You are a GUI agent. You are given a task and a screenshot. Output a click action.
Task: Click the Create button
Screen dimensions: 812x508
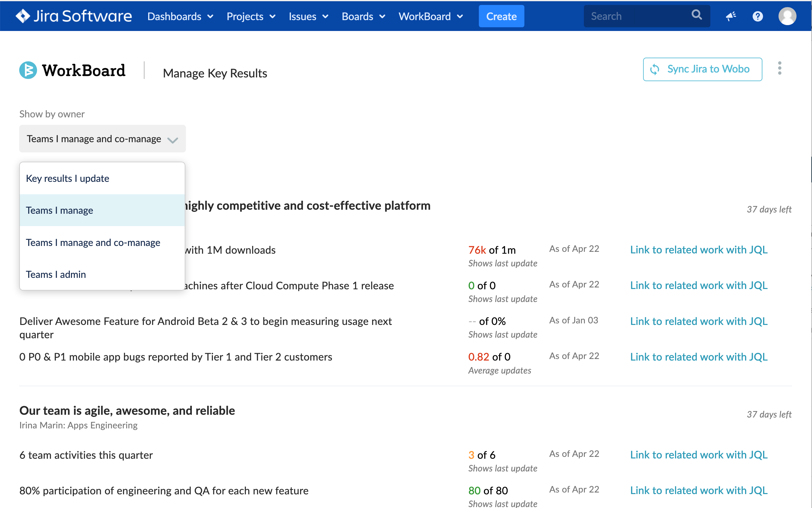coord(501,16)
